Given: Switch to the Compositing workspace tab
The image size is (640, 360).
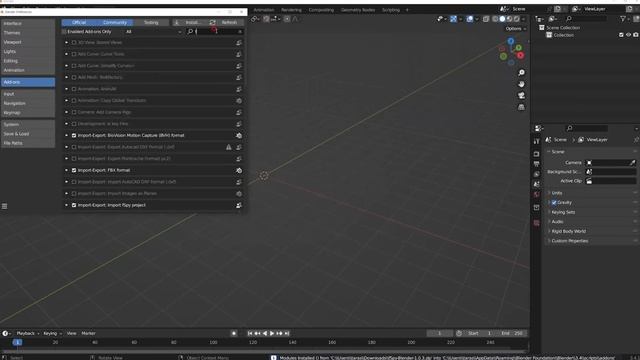Looking at the screenshot, I should coord(321,10).
